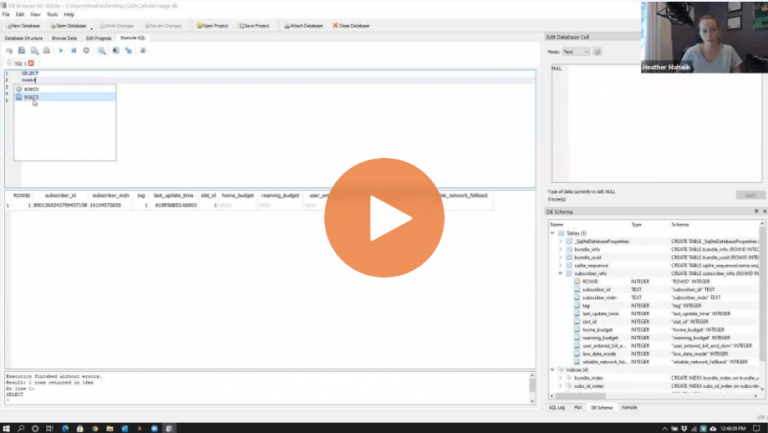Click the roaming_budget result column header
768x433 pixels.
(280, 195)
